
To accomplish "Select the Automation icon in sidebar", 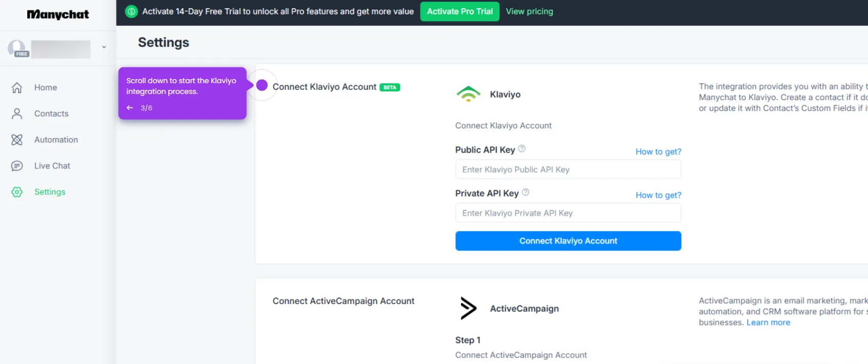I will pos(17,140).
